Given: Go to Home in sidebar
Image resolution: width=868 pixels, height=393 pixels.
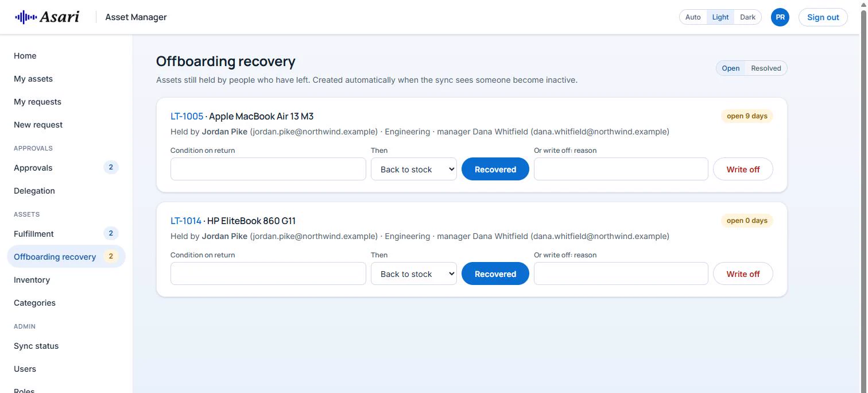Looking at the screenshot, I should (x=66, y=56).
